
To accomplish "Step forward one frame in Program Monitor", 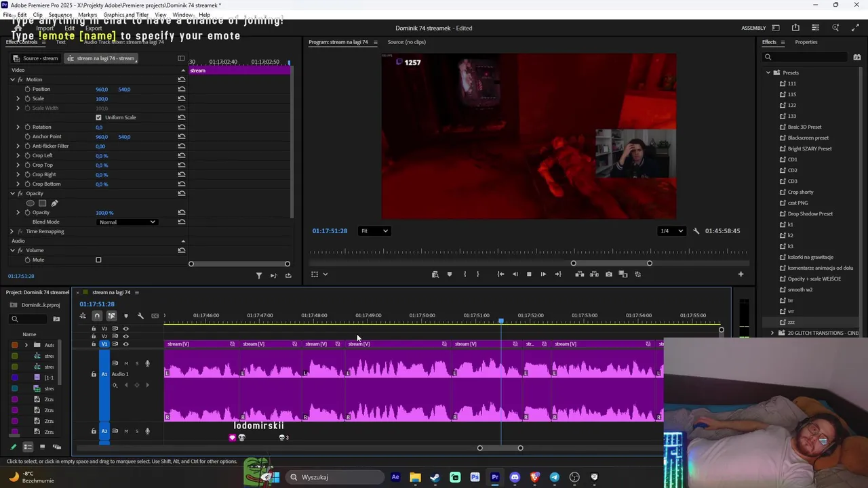I will coord(543,274).
